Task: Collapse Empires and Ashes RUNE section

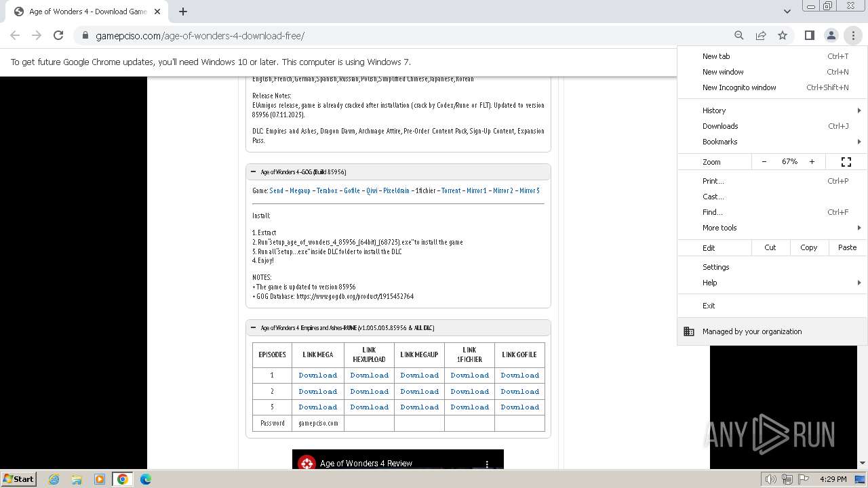Action: pos(254,328)
